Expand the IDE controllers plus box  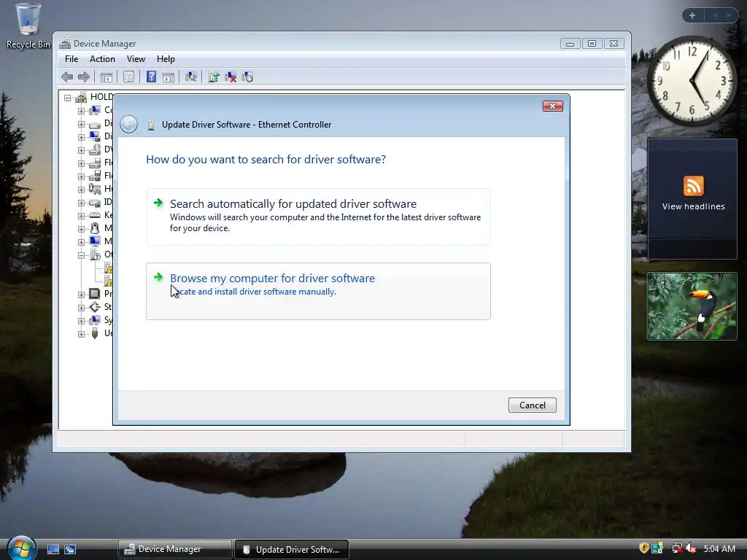pyautogui.click(x=81, y=203)
